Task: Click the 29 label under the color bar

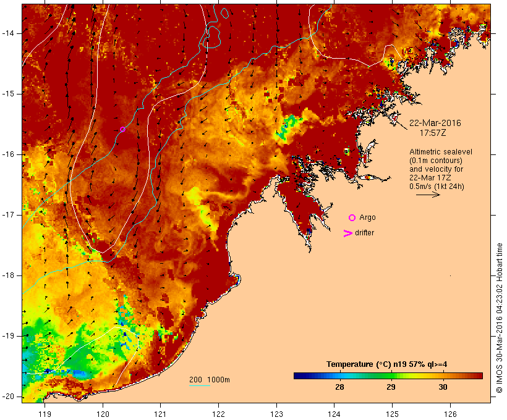Action: coord(391,387)
